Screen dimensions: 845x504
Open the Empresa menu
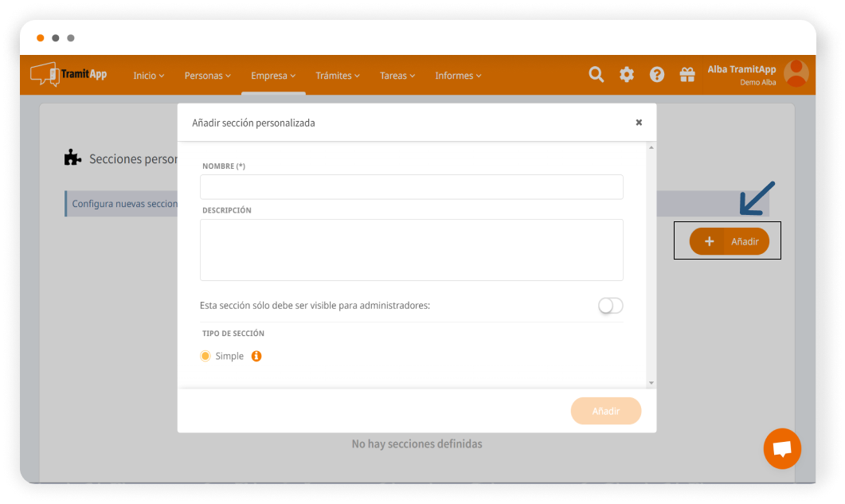[273, 76]
